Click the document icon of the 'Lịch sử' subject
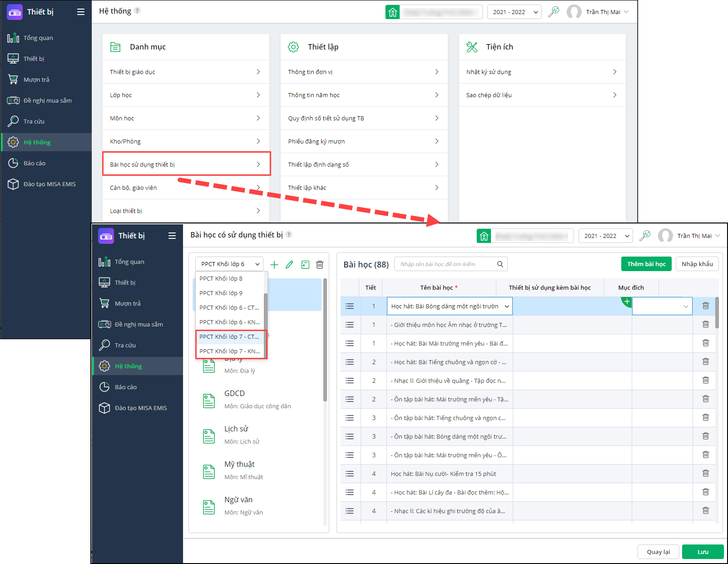 [x=209, y=436]
